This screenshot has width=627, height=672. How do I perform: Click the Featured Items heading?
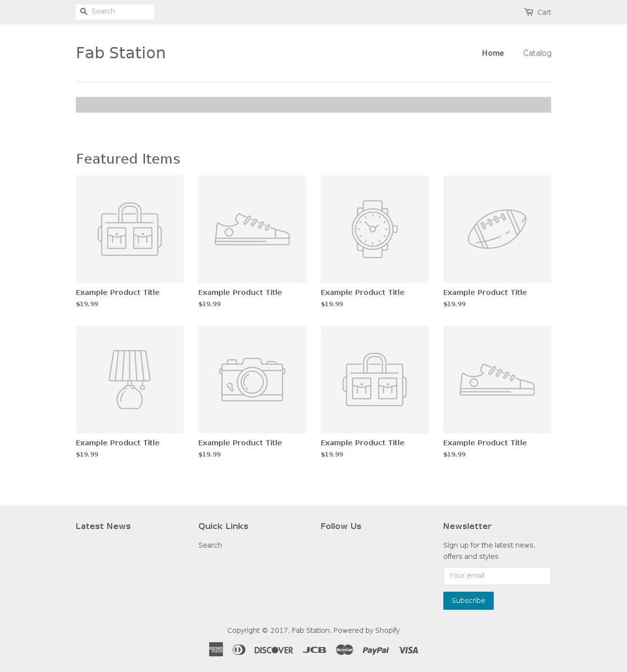pos(128,159)
